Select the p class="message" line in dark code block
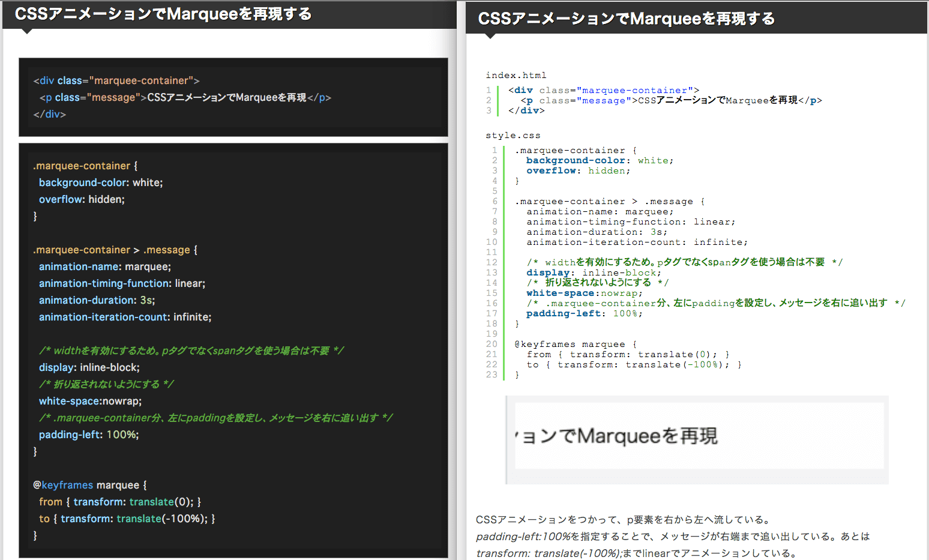This screenshot has height=560, width=929. [185, 97]
